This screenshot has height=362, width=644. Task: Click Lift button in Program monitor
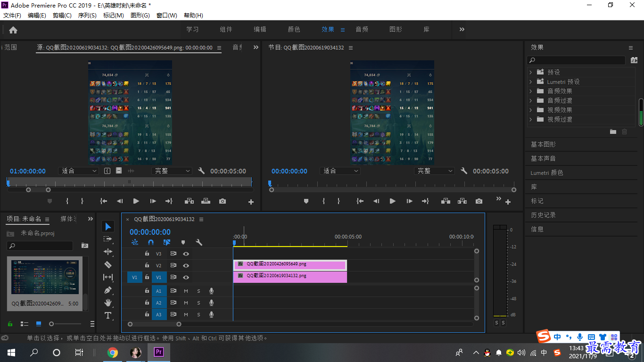coord(446,201)
